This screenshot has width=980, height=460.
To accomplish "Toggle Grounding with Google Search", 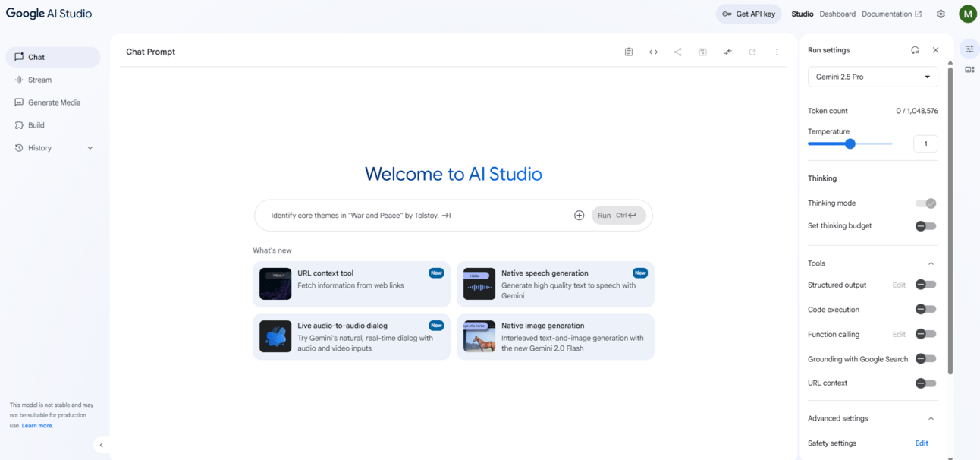I will tap(925, 358).
